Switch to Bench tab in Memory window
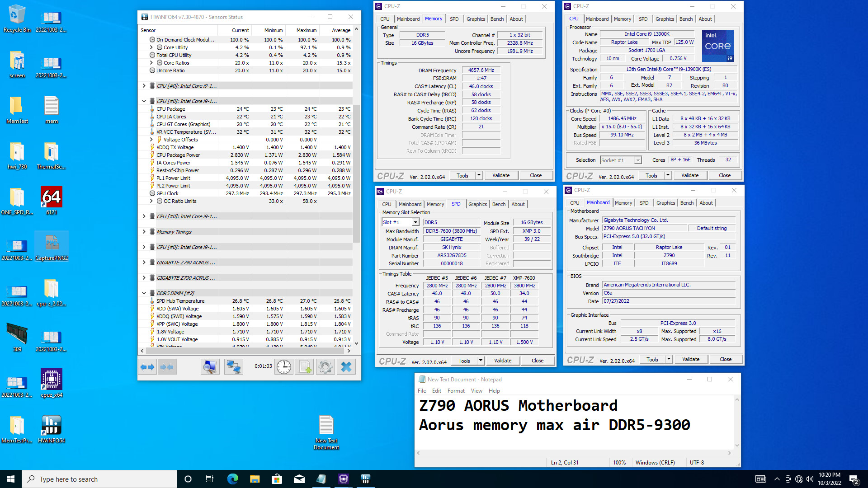 pyautogui.click(x=497, y=19)
